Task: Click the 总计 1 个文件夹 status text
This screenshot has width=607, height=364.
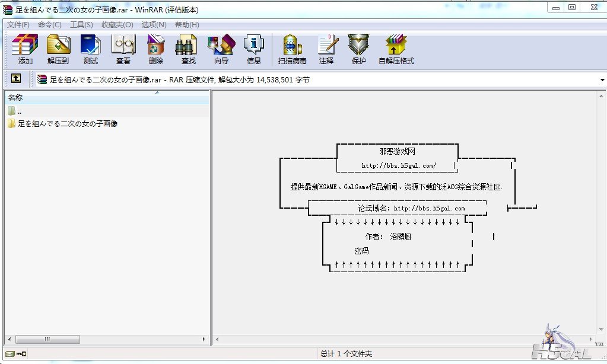Action: click(346, 353)
